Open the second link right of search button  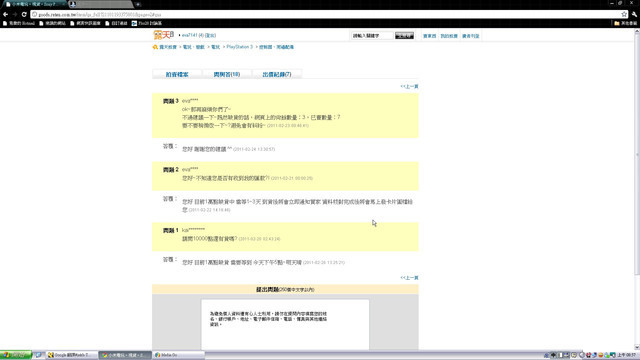(x=449, y=36)
